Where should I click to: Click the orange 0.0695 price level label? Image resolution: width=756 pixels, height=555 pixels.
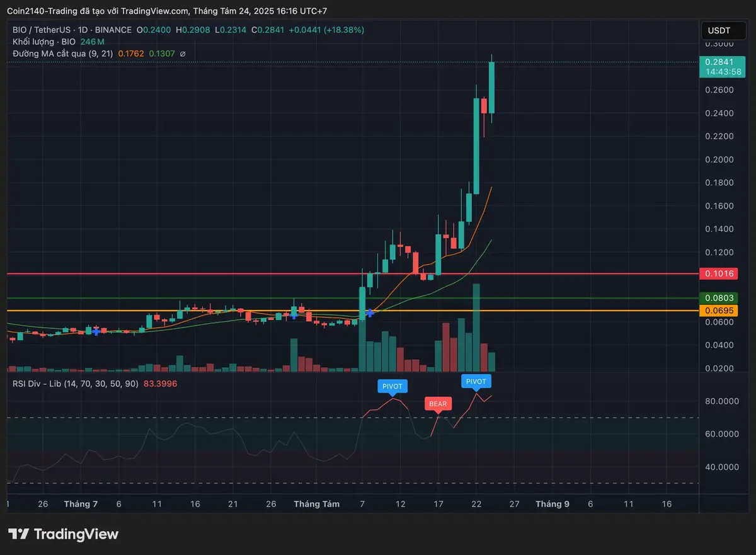point(719,311)
